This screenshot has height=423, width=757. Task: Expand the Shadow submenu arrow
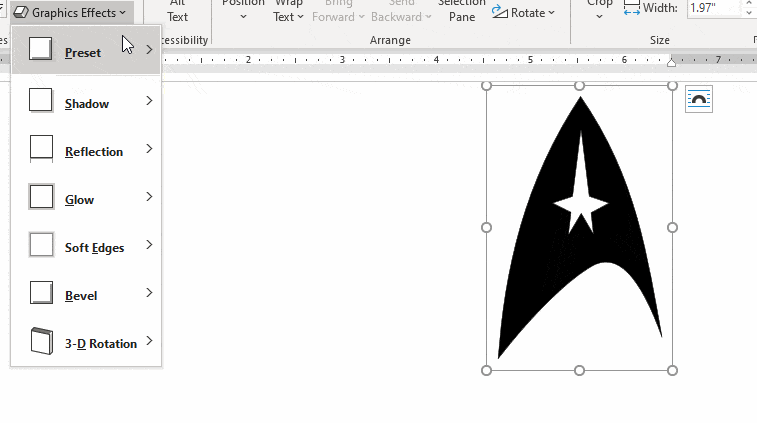click(149, 101)
